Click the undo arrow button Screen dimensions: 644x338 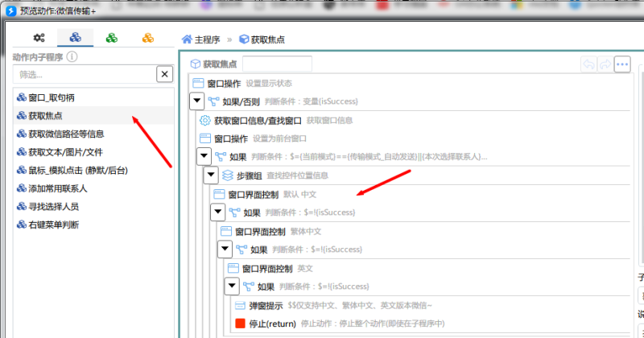588,64
